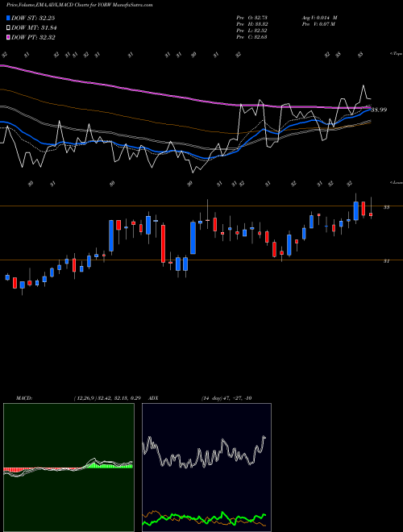This screenshot has height=532, width=403.
Task: Open the green MACD histogram panel
Action: click(x=69, y=468)
